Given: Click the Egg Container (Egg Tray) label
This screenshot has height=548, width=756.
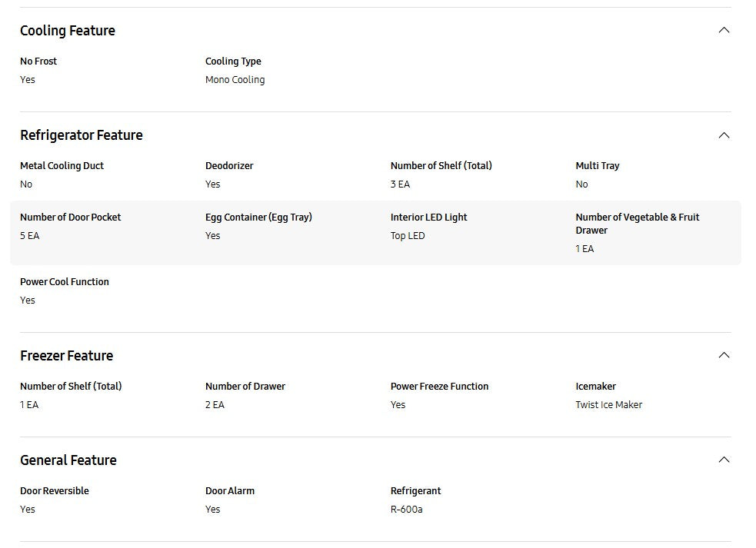Looking at the screenshot, I should click(x=258, y=218).
